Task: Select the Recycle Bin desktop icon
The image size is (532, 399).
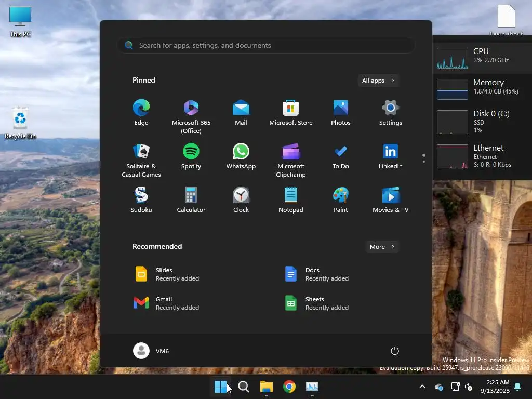Action: [x=20, y=123]
